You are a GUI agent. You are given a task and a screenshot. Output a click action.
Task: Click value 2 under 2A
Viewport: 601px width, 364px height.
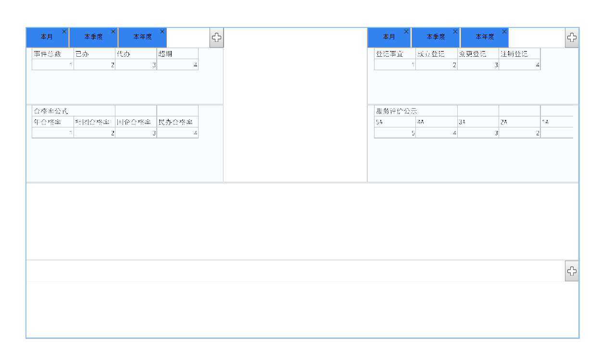(520, 133)
